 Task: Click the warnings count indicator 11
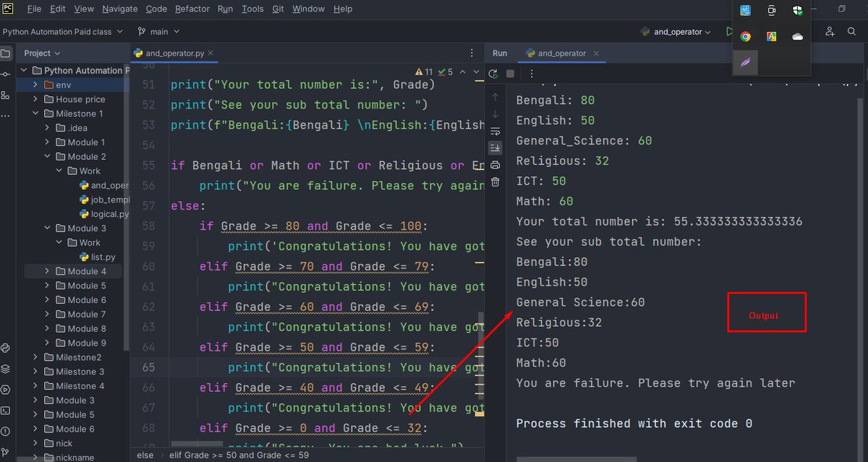pyautogui.click(x=424, y=72)
